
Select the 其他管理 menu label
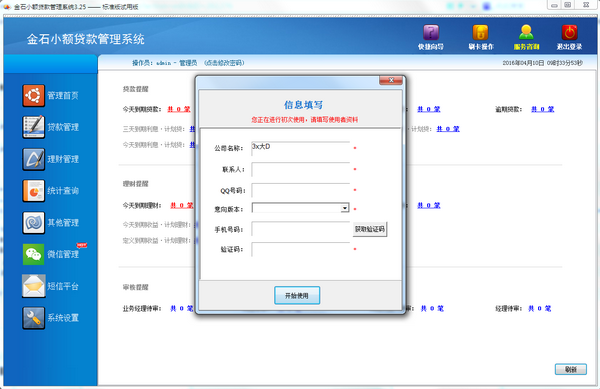point(63,223)
